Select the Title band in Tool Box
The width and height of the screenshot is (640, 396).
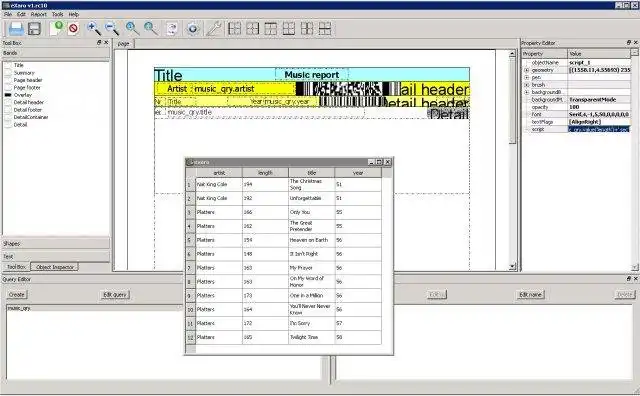(19, 65)
